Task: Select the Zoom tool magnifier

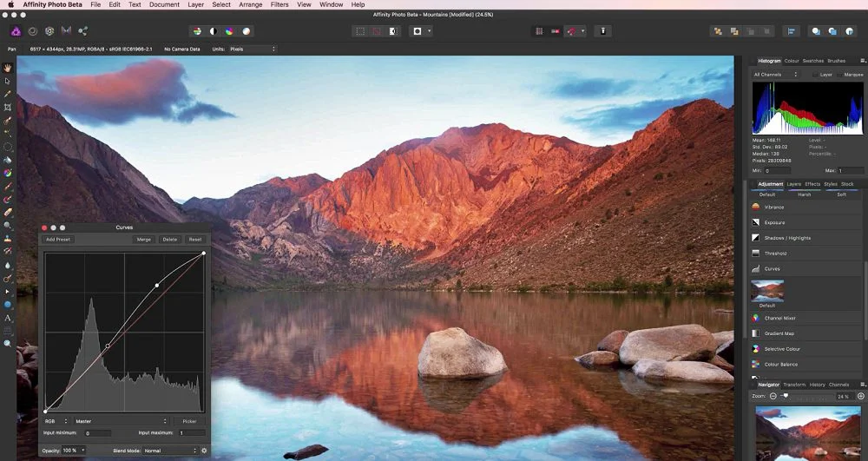Action: (8, 344)
